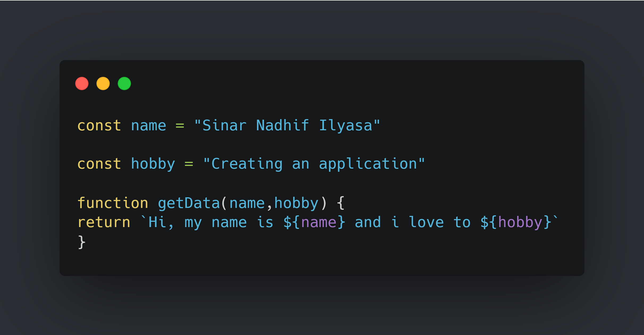This screenshot has height=335, width=644.
Task: Place cursor on the return keyword
Action: (104, 222)
